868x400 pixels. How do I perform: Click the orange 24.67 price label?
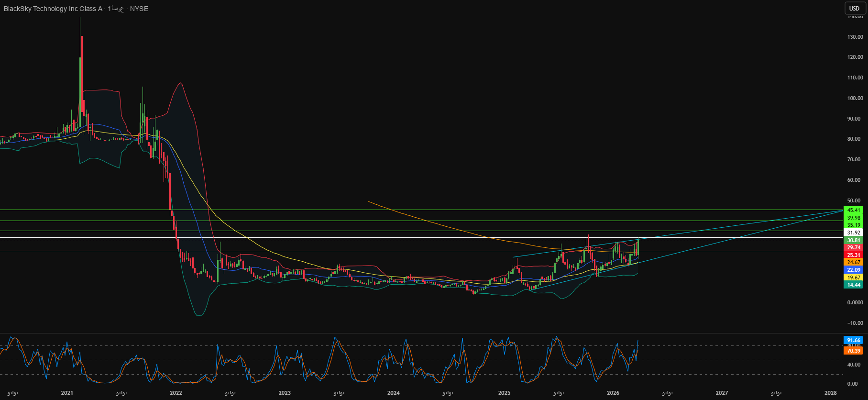point(854,262)
